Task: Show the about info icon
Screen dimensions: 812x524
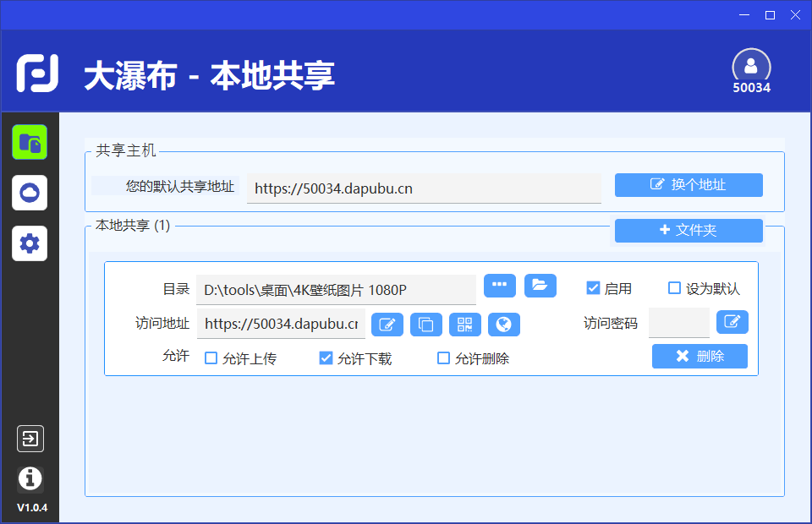Action: [x=30, y=478]
